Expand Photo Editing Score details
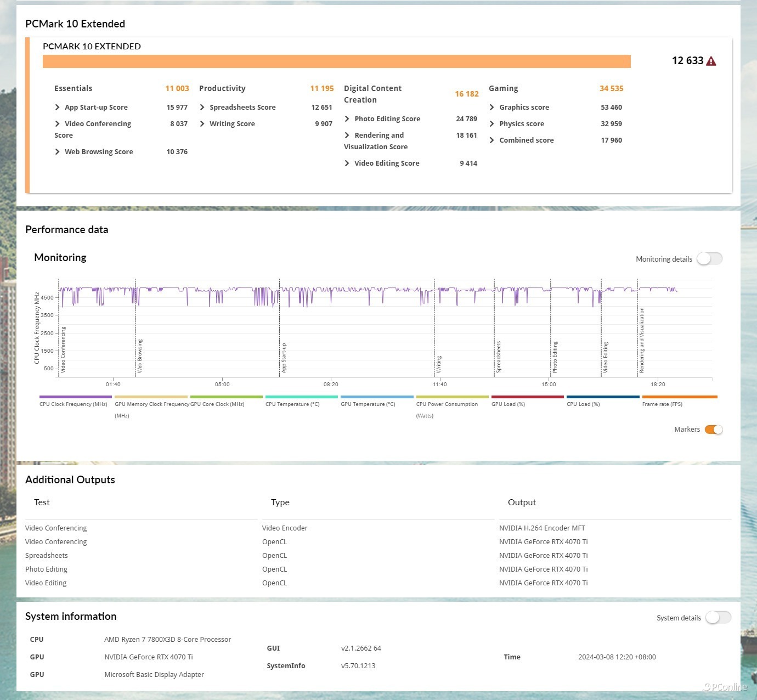757x700 pixels. tap(347, 119)
